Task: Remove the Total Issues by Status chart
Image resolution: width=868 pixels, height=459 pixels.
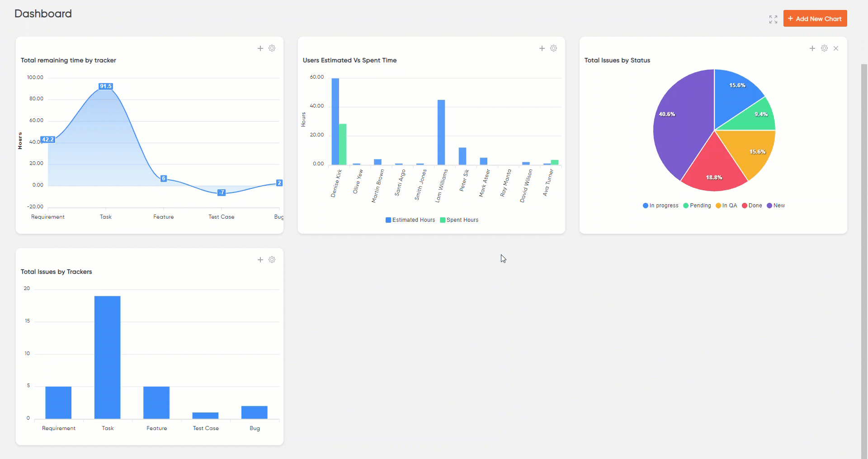Action: click(x=836, y=48)
